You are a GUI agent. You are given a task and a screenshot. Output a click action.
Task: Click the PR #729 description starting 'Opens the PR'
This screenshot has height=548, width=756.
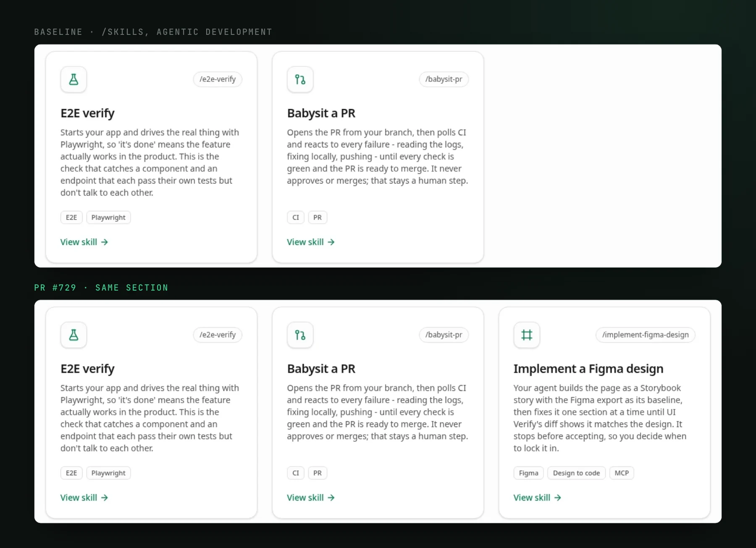(378, 412)
